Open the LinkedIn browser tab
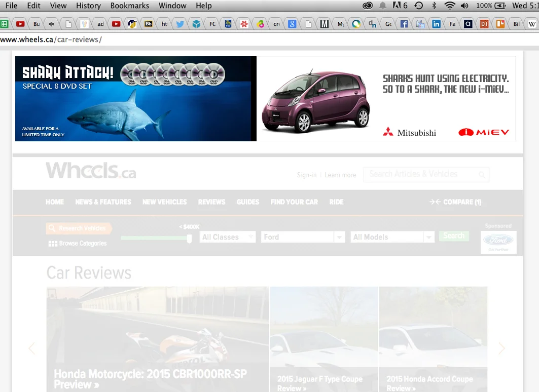This screenshot has width=539, height=392. (x=436, y=24)
